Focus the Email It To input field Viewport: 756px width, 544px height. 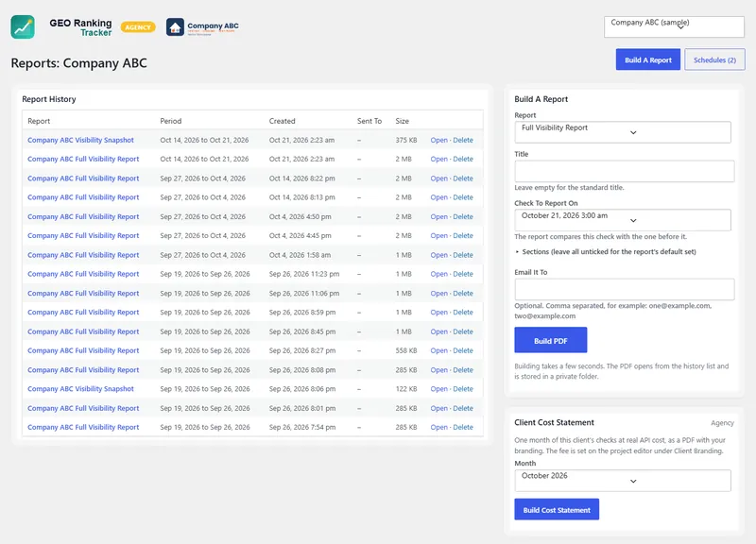625,290
